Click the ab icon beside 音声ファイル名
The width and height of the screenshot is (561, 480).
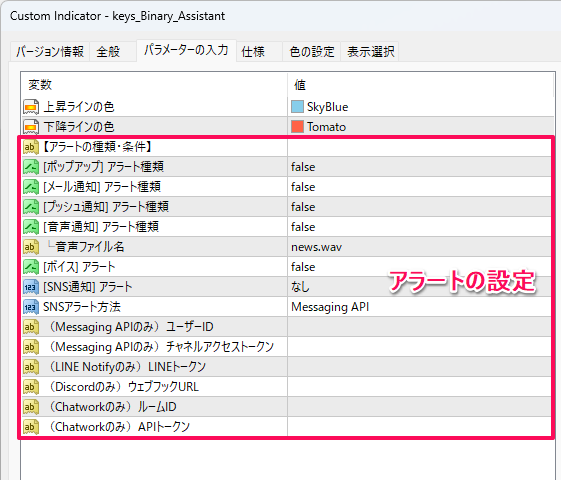coord(31,247)
